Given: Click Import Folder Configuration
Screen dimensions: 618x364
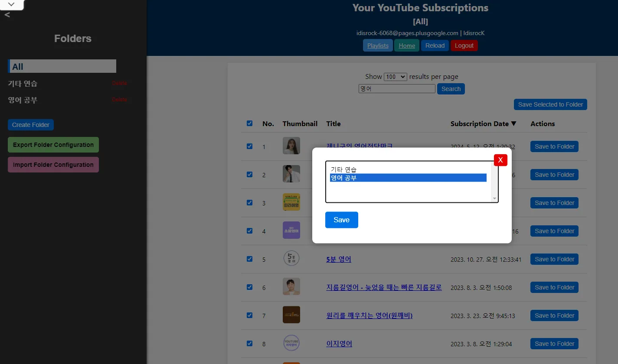Looking at the screenshot, I should pos(53,165).
